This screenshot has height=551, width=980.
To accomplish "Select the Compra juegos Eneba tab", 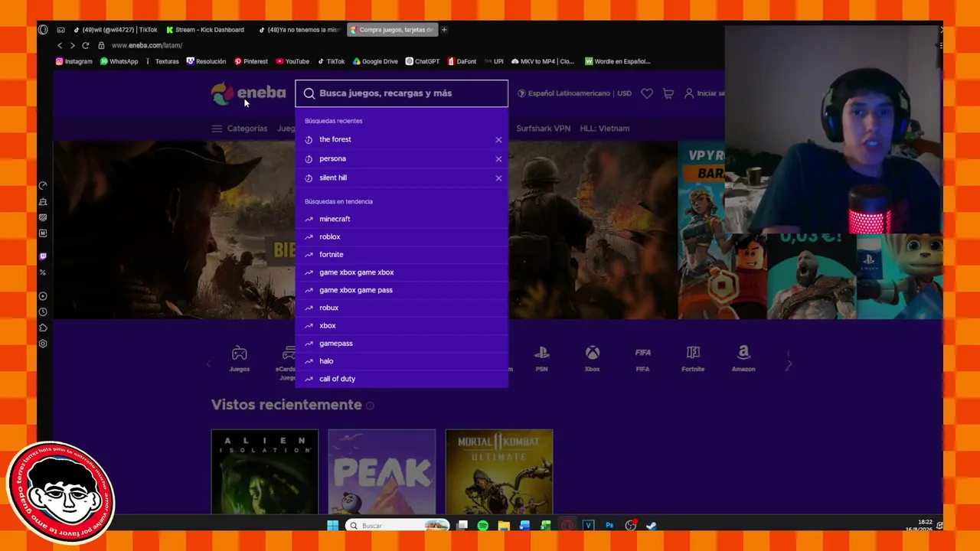I will point(392,30).
